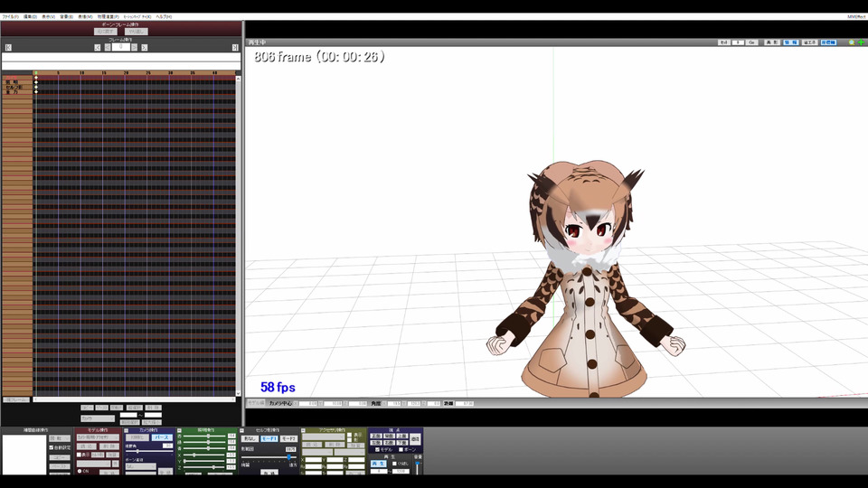The image size is (868, 488).
Task: Select モード1 self-shadow mode
Action: (x=269, y=439)
